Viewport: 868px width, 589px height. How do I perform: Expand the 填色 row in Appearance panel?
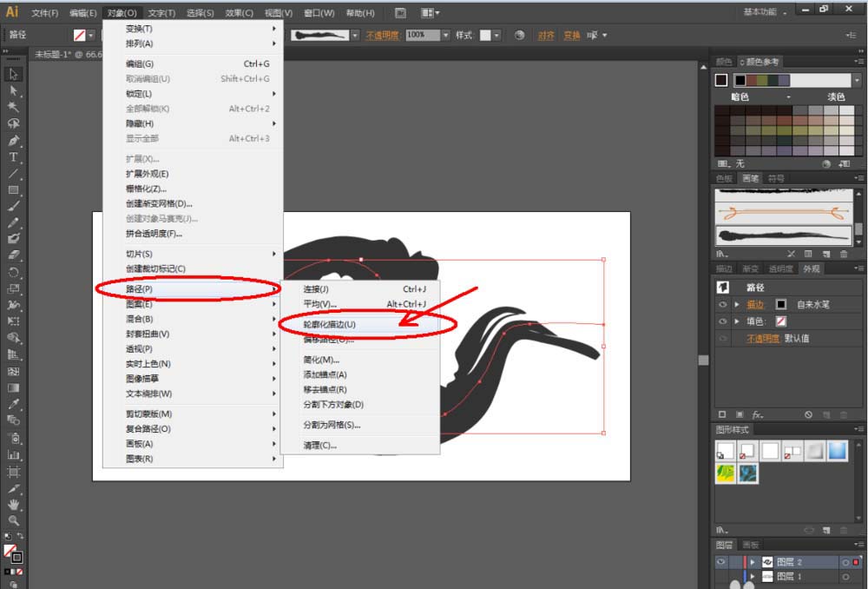click(x=737, y=321)
